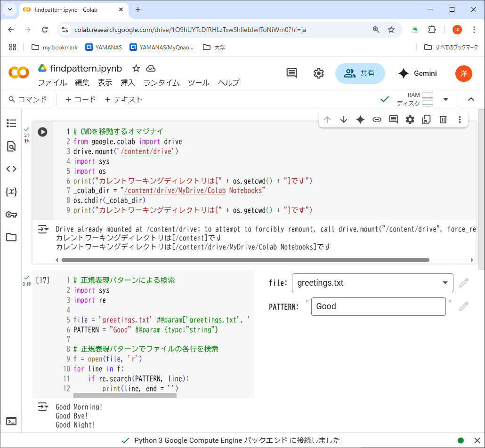
Task: Open a new browser tab
Action: pyautogui.click(x=138, y=9)
